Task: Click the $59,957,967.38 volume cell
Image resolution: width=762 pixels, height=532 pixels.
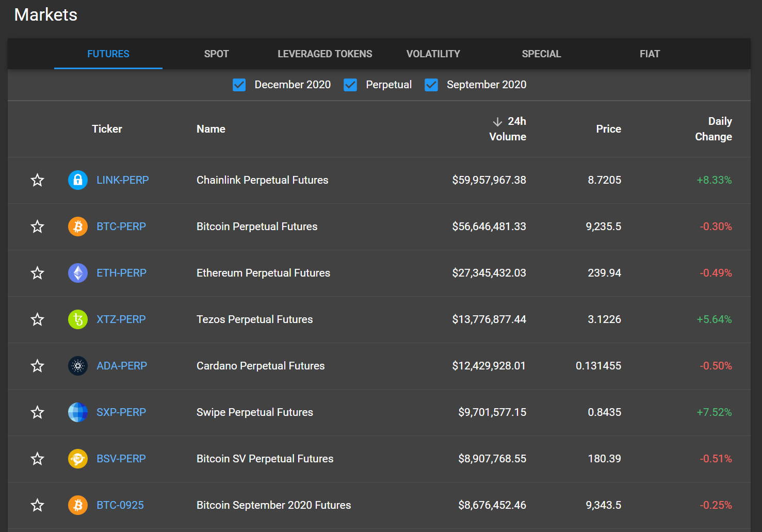Action: [489, 180]
